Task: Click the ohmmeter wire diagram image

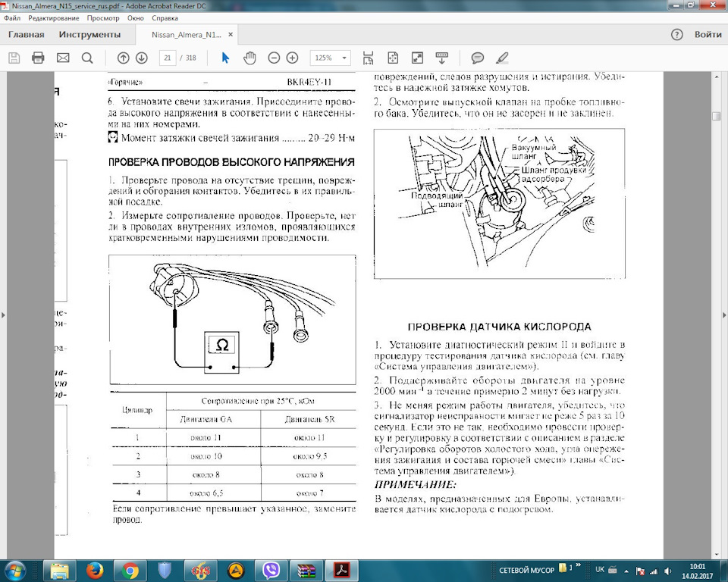Action: point(233,320)
